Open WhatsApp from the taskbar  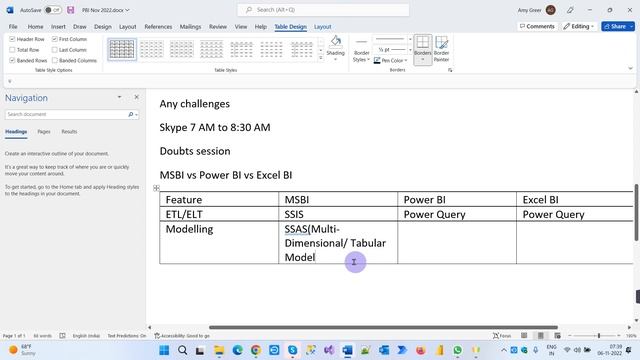point(458,350)
